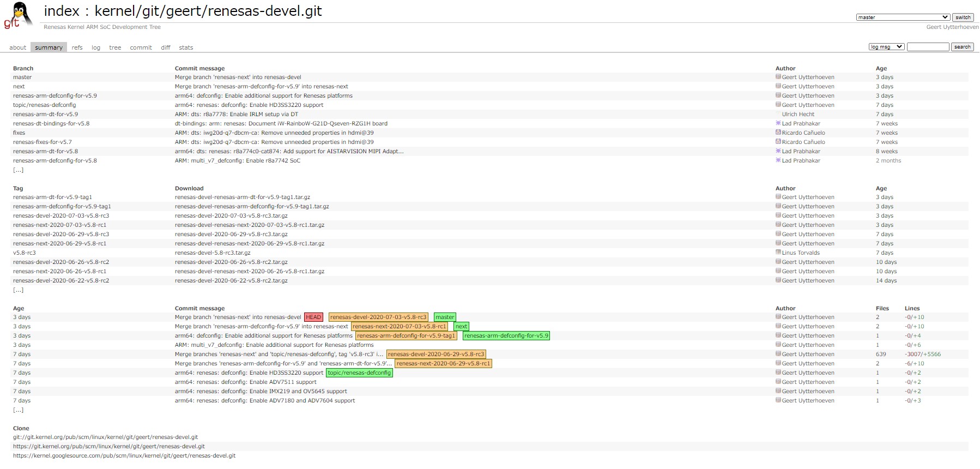Open the next branch link
Screen dimensions: 980x469
(x=19, y=87)
